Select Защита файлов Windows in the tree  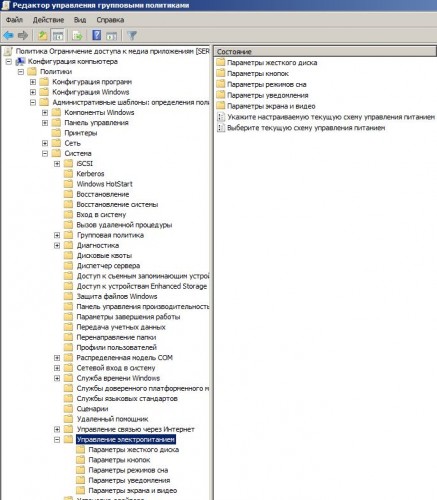click(x=117, y=296)
